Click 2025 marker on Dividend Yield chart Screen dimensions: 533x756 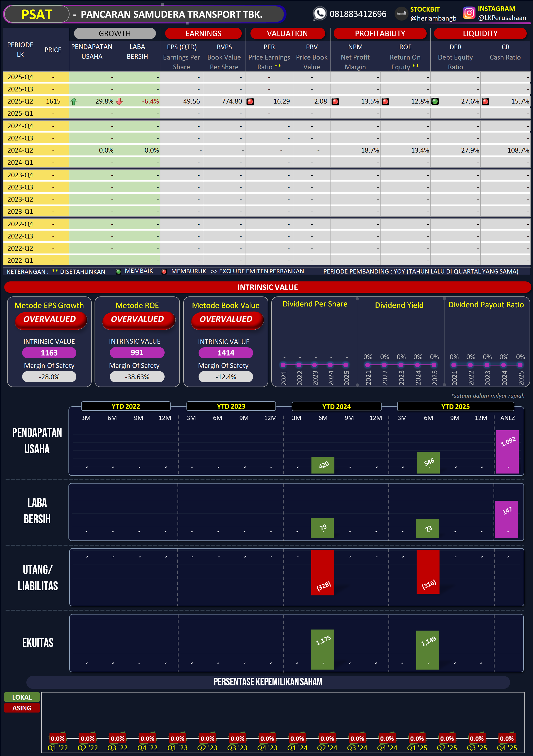coord(434,365)
